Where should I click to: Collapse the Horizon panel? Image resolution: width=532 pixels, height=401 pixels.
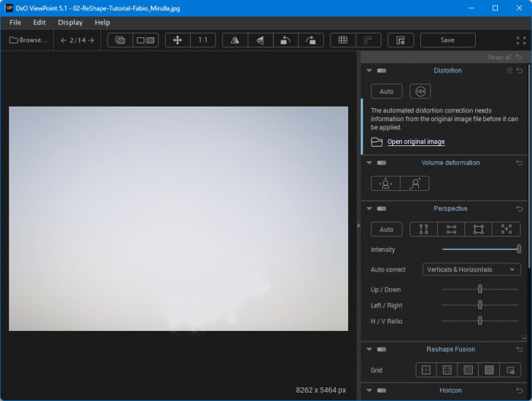click(369, 390)
